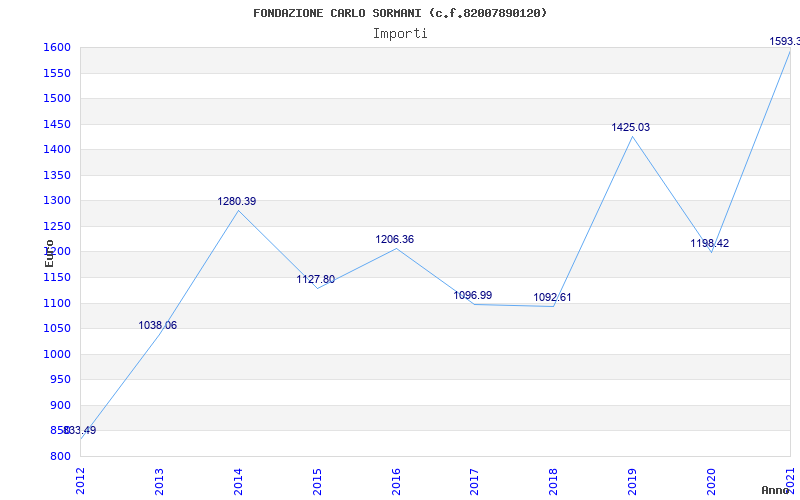Screen dimensions: 800x500
Task: Click the 2012 x-axis year label
Action: click(80, 481)
